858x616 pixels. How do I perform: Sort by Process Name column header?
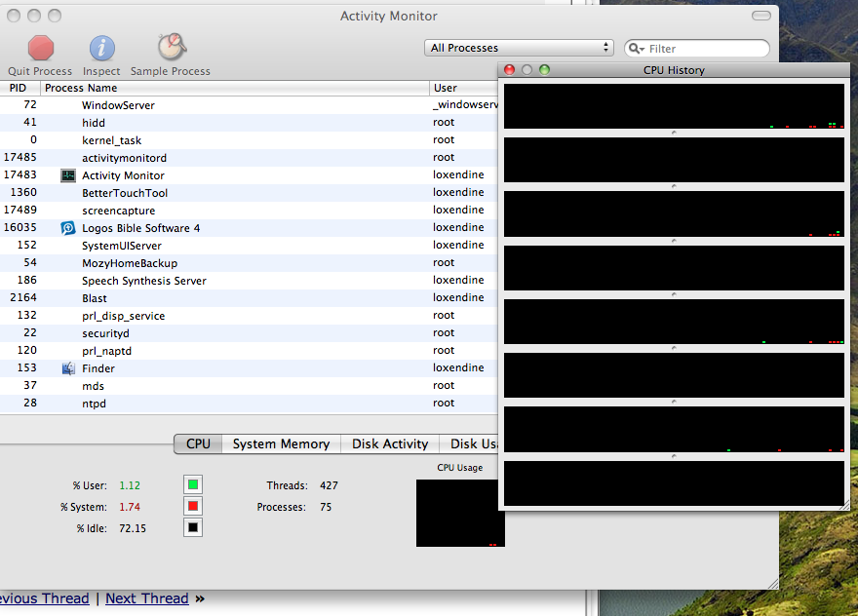click(235, 88)
